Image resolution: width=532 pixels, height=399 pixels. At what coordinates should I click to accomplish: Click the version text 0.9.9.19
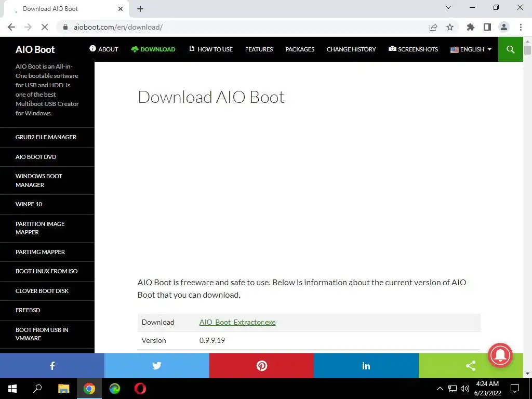212,340
